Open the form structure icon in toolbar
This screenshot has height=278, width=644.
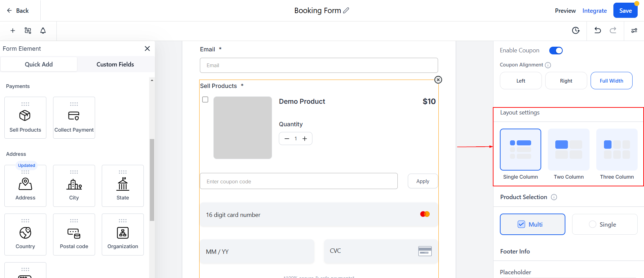(x=28, y=31)
